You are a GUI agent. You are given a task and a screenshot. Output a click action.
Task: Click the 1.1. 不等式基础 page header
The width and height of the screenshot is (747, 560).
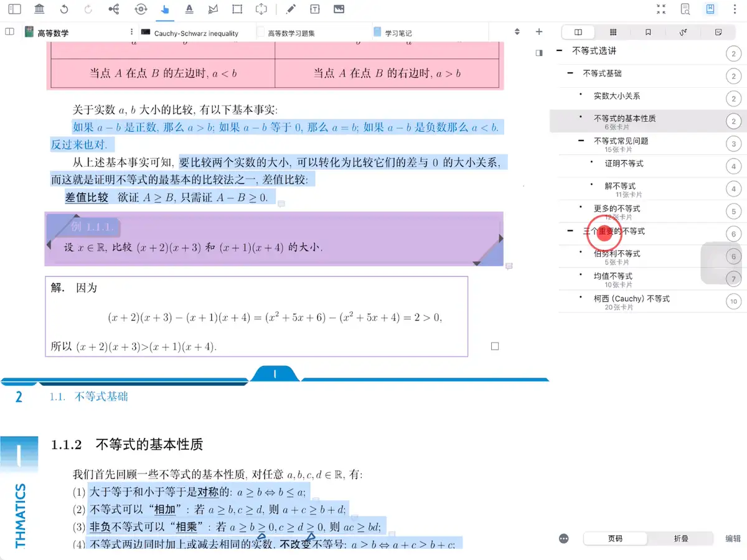tap(89, 397)
